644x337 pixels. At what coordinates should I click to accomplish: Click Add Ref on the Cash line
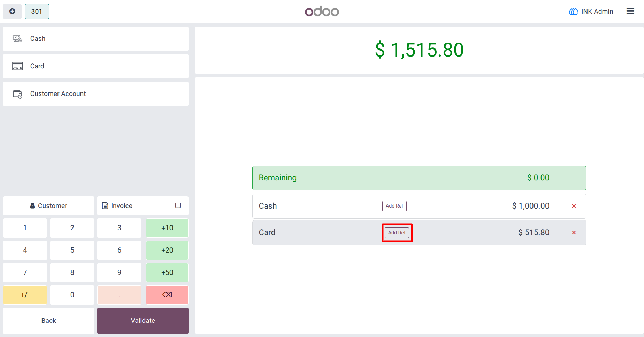(394, 206)
